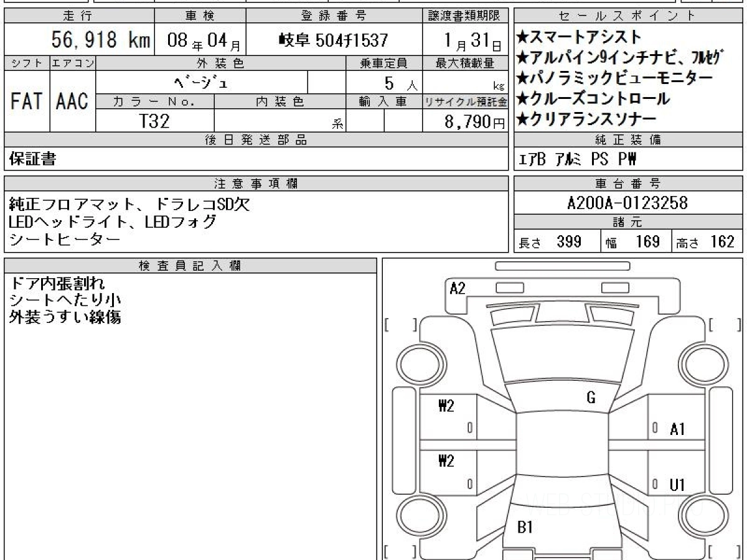Click the 内装色 header cell

[x=280, y=102]
